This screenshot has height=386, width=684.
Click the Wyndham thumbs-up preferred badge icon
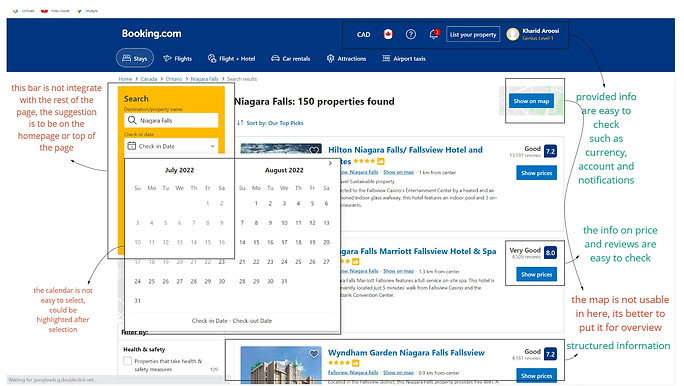(356, 363)
